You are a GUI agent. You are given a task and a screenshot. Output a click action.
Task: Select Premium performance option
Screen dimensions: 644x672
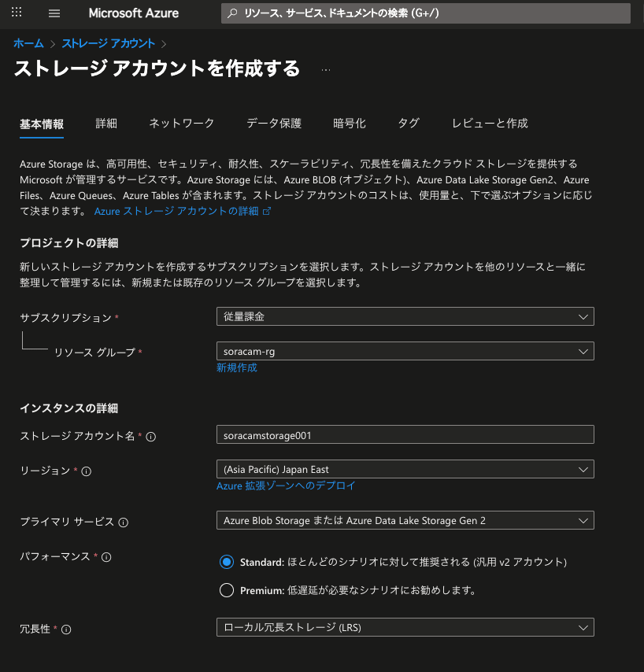click(x=227, y=590)
